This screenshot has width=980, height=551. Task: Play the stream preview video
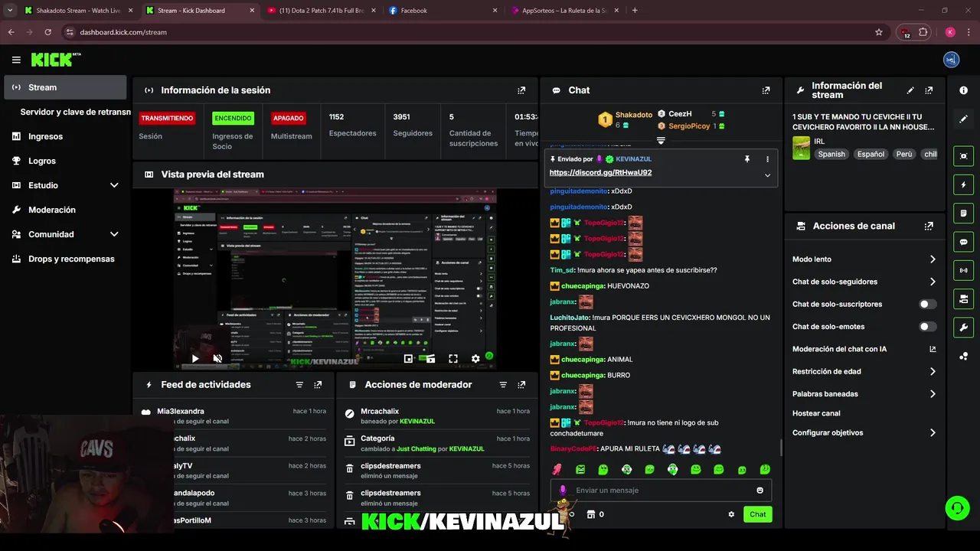click(195, 358)
